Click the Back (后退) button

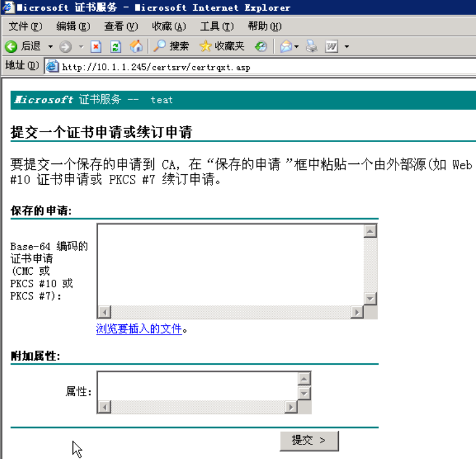(x=23, y=47)
